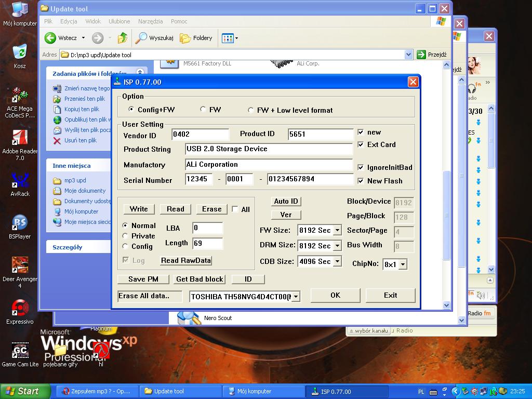Screen dimensions: 532x399
Task: Select the FW + Low level format option
Action: click(x=251, y=110)
